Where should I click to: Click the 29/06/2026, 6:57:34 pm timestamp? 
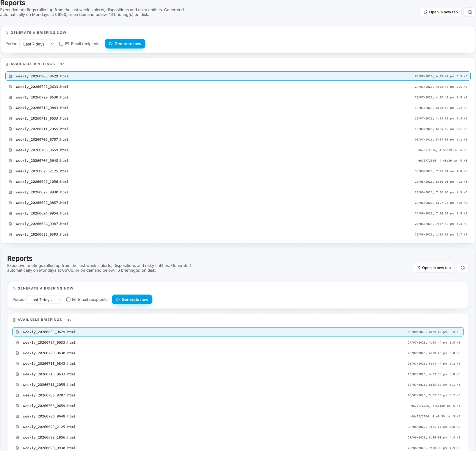pyautogui.click(x=434, y=203)
